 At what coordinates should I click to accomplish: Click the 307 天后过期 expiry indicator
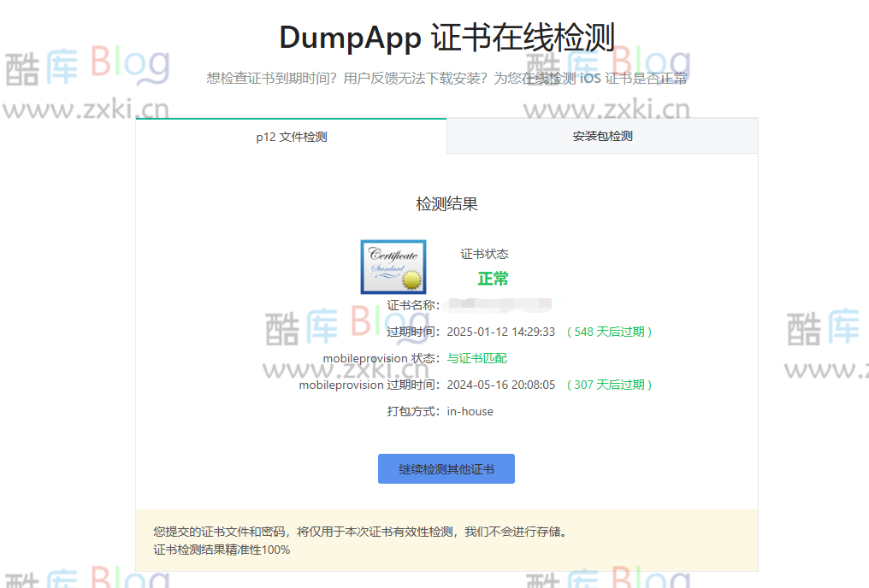click(x=609, y=385)
